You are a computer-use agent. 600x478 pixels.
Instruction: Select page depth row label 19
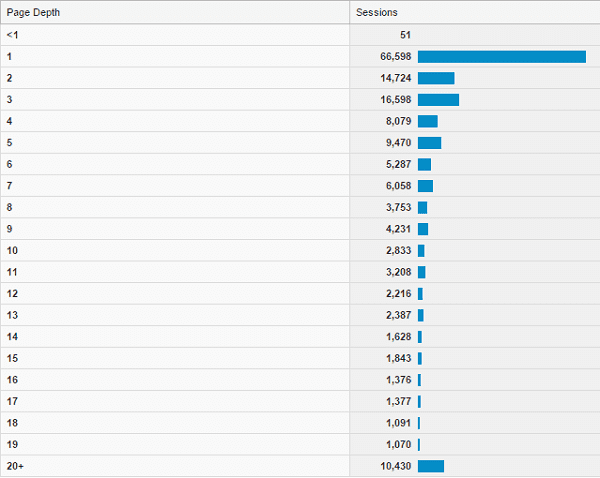pos(12,444)
